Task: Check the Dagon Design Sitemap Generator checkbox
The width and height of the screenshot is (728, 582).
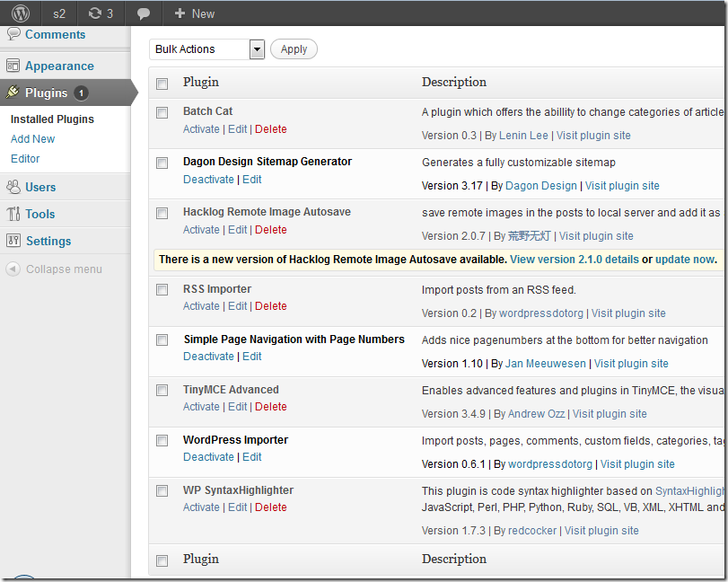Action: [162, 163]
